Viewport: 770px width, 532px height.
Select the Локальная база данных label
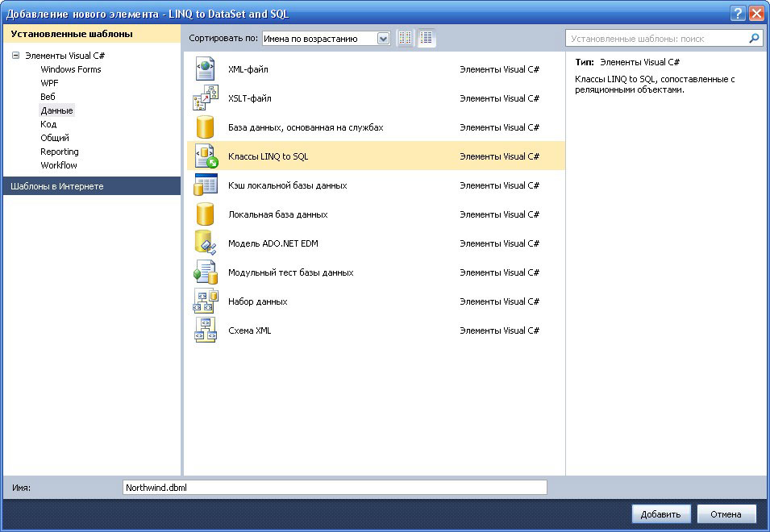pyautogui.click(x=278, y=214)
